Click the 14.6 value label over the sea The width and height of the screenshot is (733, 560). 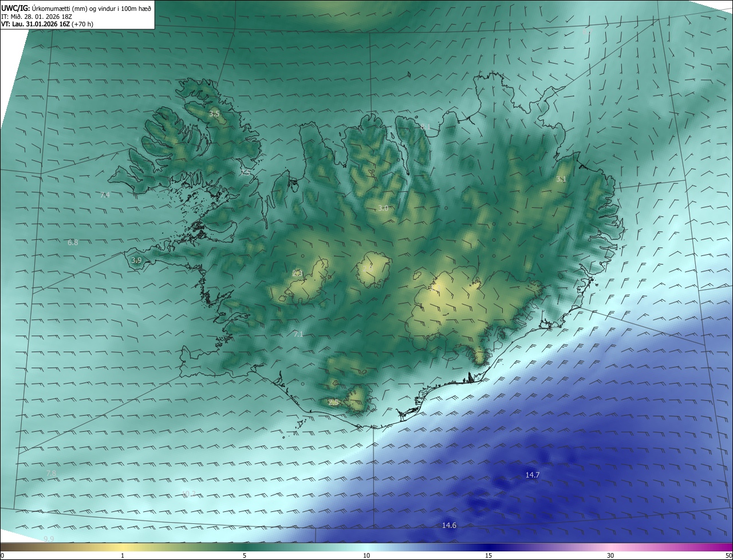pyautogui.click(x=449, y=526)
